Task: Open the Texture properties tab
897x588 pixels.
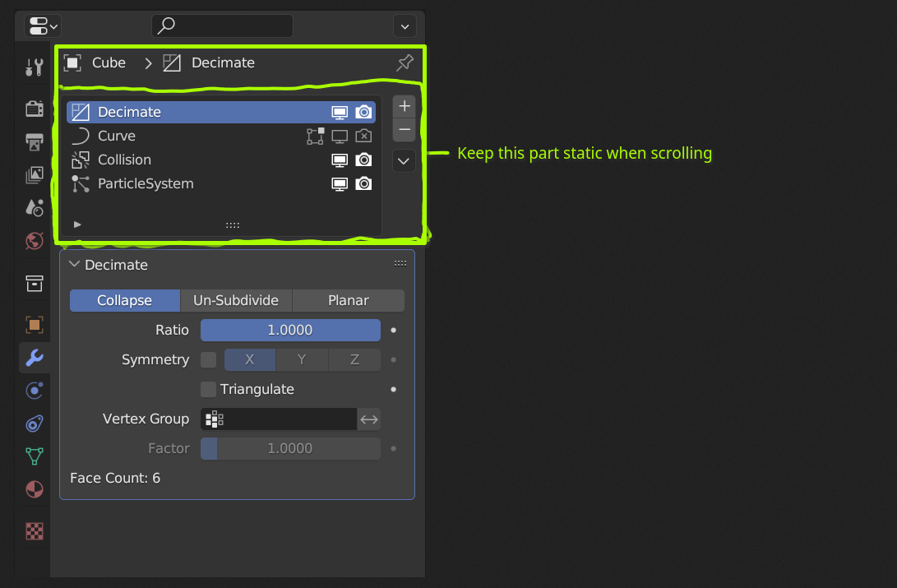Action: click(x=35, y=531)
